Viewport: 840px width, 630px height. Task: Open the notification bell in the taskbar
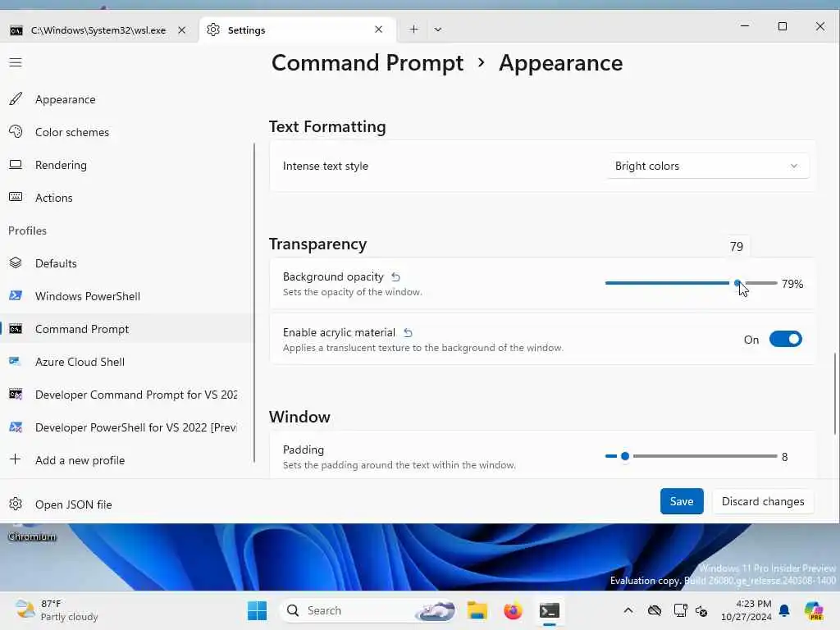click(784, 610)
